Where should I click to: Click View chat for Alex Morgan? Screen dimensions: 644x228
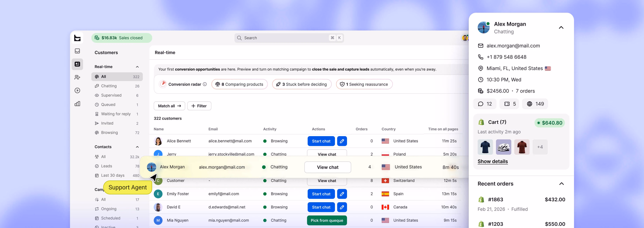[x=327, y=167]
